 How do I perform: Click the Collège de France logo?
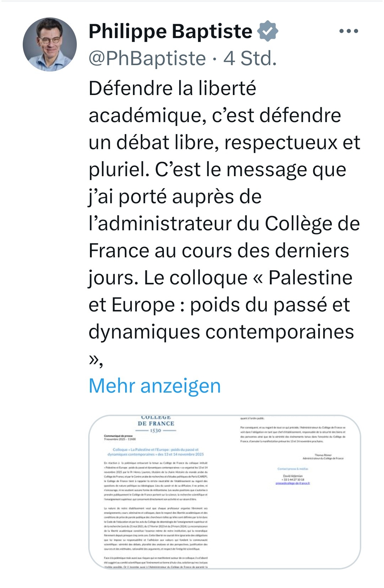(x=156, y=424)
